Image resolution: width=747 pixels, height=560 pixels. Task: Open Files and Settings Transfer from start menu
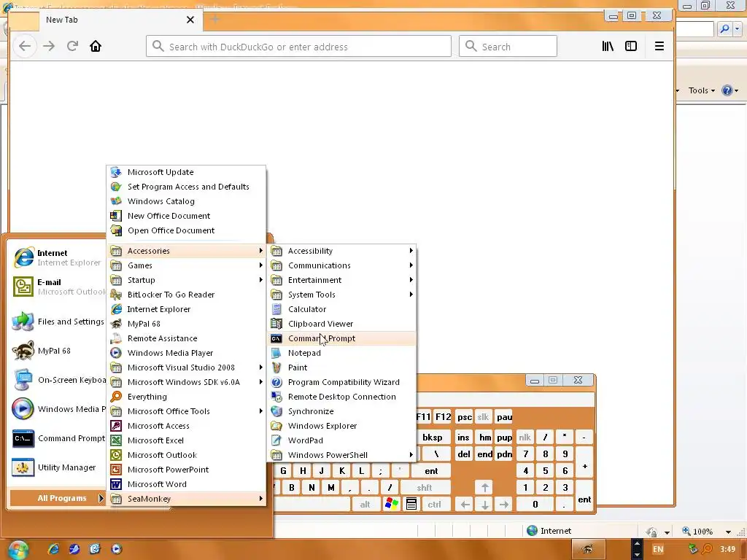pyautogui.click(x=57, y=322)
